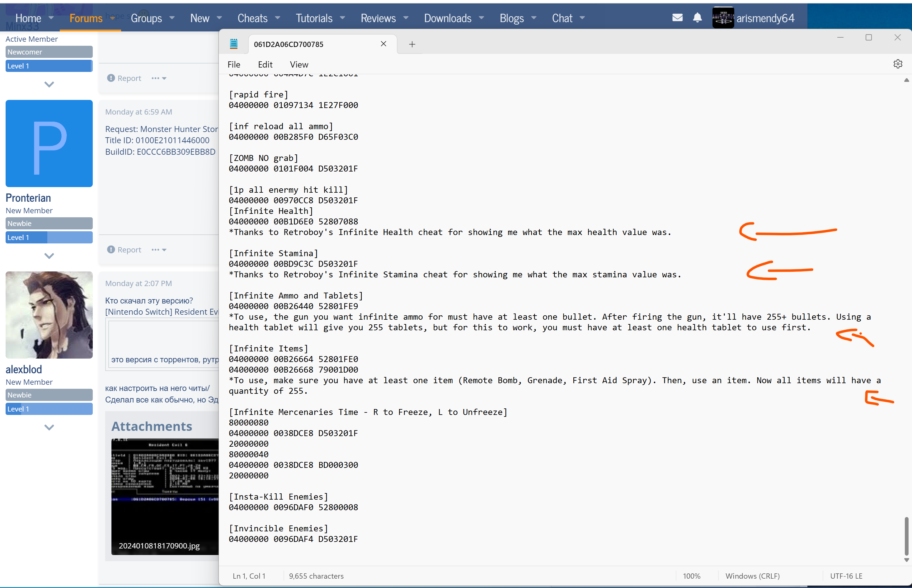Click arismendy64 profile avatar
The image size is (912, 588).
(723, 18)
